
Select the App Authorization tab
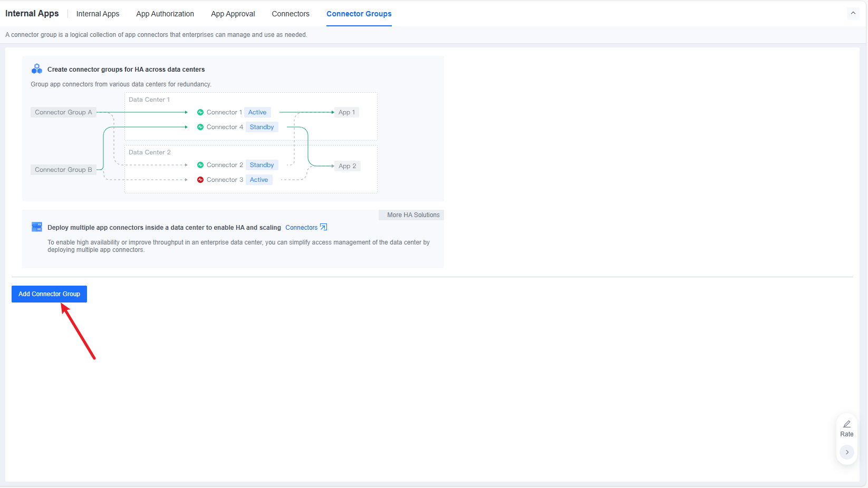click(x=165, y=14)
